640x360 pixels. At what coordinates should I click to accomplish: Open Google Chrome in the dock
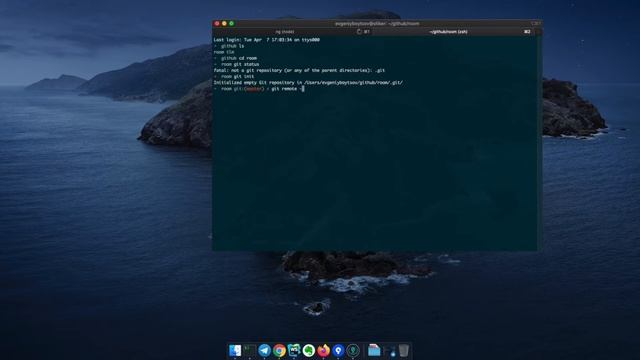point(279,350)
